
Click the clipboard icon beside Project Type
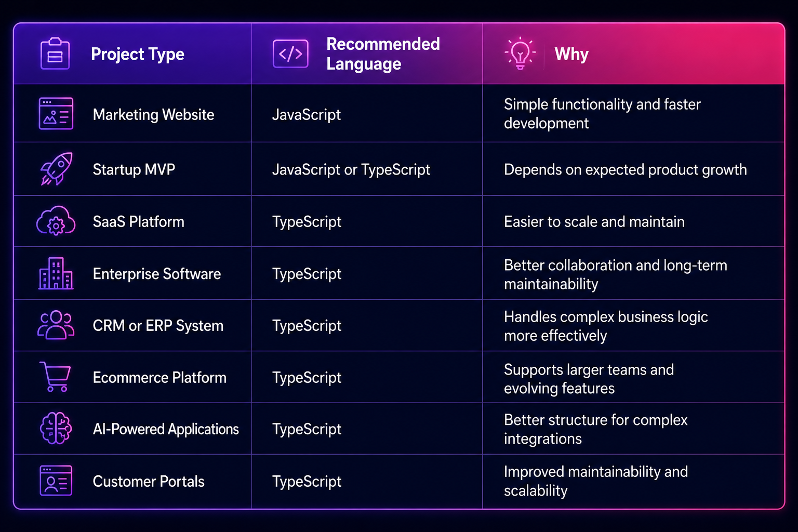click(x=55, y=54)
